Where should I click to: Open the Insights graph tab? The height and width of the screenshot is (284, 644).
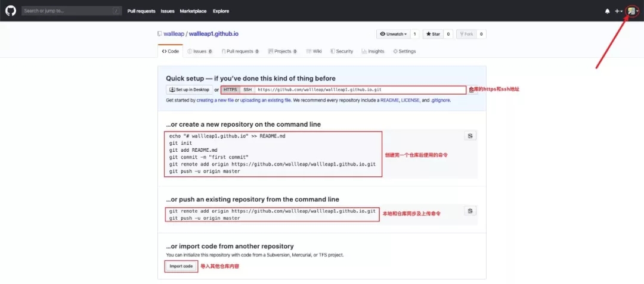373,51
